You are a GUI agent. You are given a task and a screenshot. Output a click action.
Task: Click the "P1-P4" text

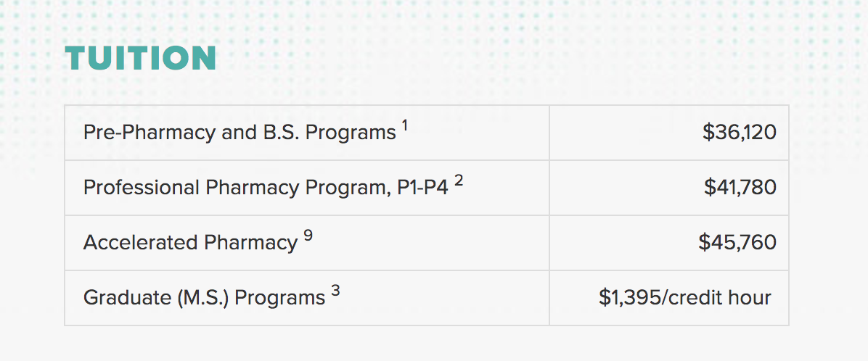point(422,188)
